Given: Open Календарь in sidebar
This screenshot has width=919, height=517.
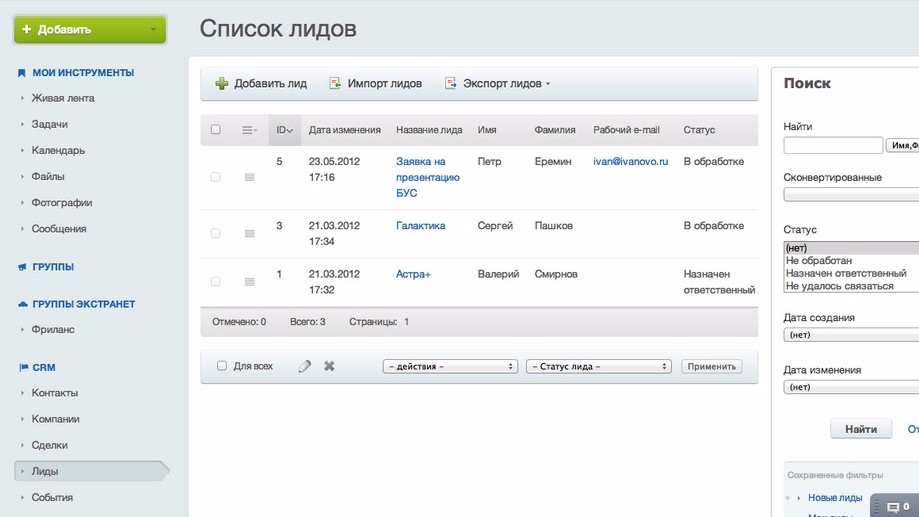Looking at the screenshot, I should tap(58, 150).
